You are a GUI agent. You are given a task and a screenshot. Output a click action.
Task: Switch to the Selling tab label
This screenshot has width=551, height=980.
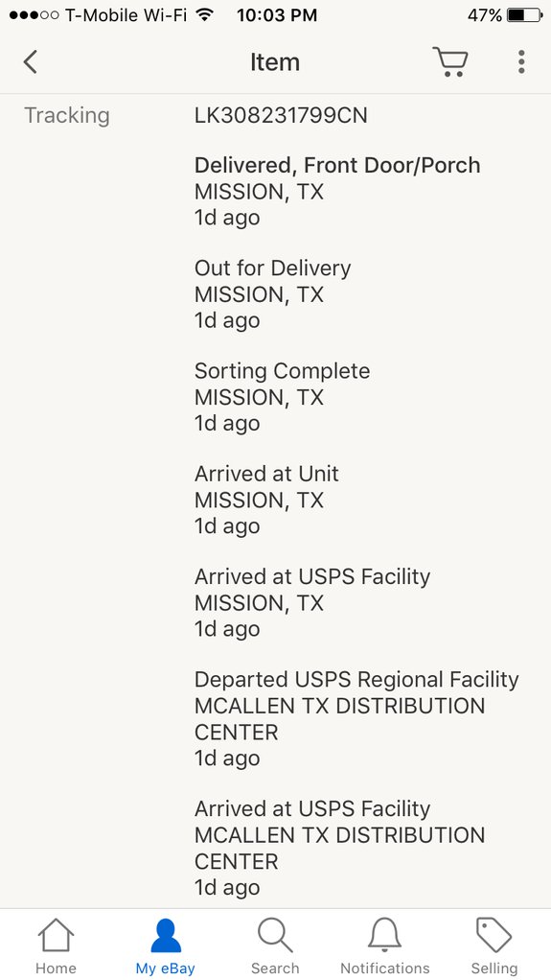click(494, 968)
